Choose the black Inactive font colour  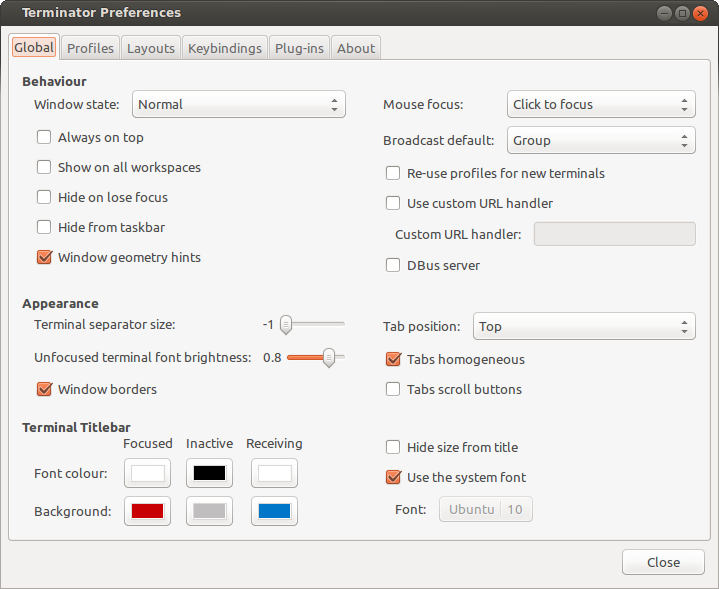(x=209, y=473)
